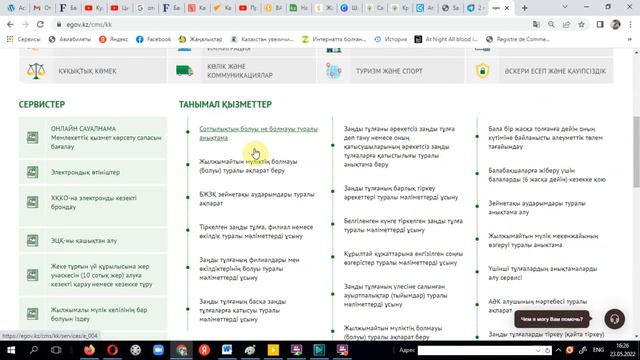Launch Firefox from the taskbar
This screenshot has height=360, width=640.
(89, 350)
